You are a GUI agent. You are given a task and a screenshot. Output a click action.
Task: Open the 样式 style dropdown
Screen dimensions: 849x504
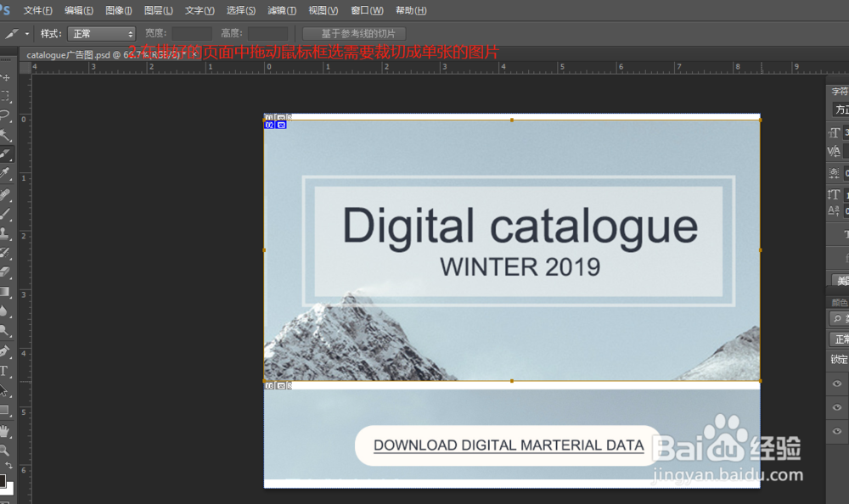(x=101, y=34)
